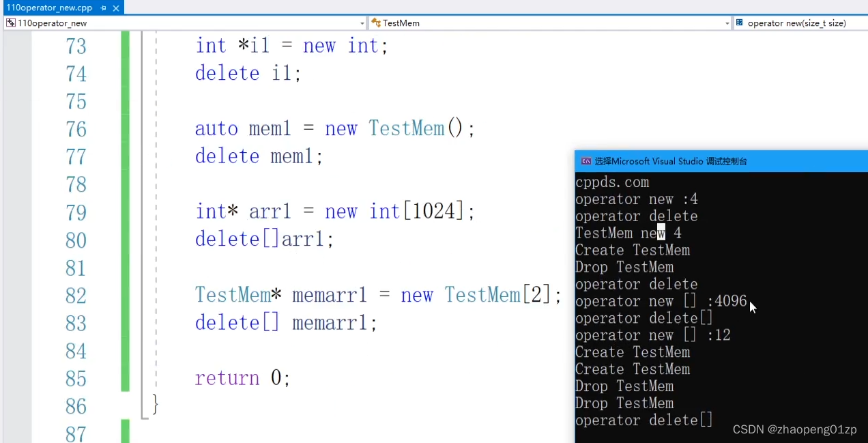Click the closing brace on line 86
The height and width of the screenshot is (443, 868).
point(156,405)
